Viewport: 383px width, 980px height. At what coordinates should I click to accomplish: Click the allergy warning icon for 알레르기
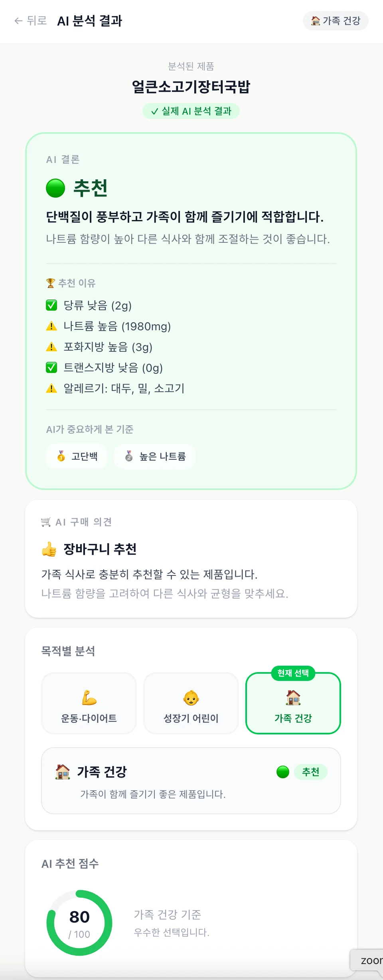pos(51,388)
